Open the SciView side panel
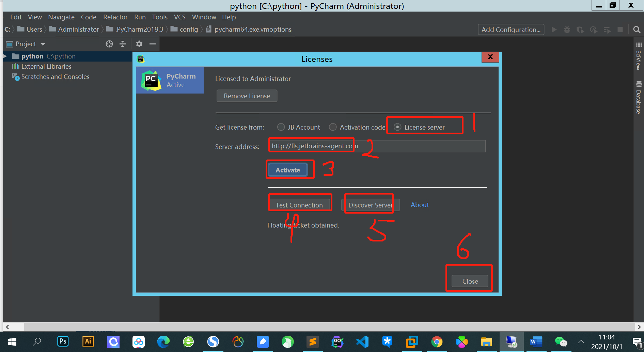 point(639,56)
